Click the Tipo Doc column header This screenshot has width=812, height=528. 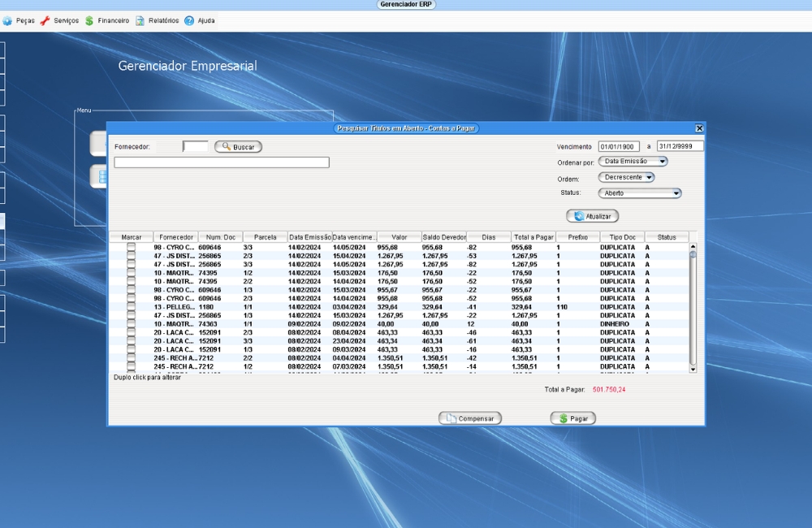click(x=623, y=237)
